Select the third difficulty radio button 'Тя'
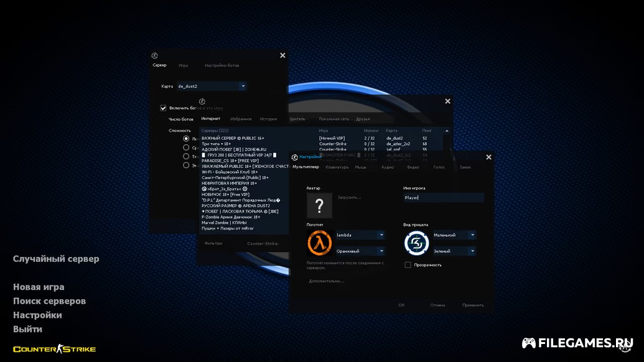The height and width of the screenshot is (362, 644). [186, 156]
